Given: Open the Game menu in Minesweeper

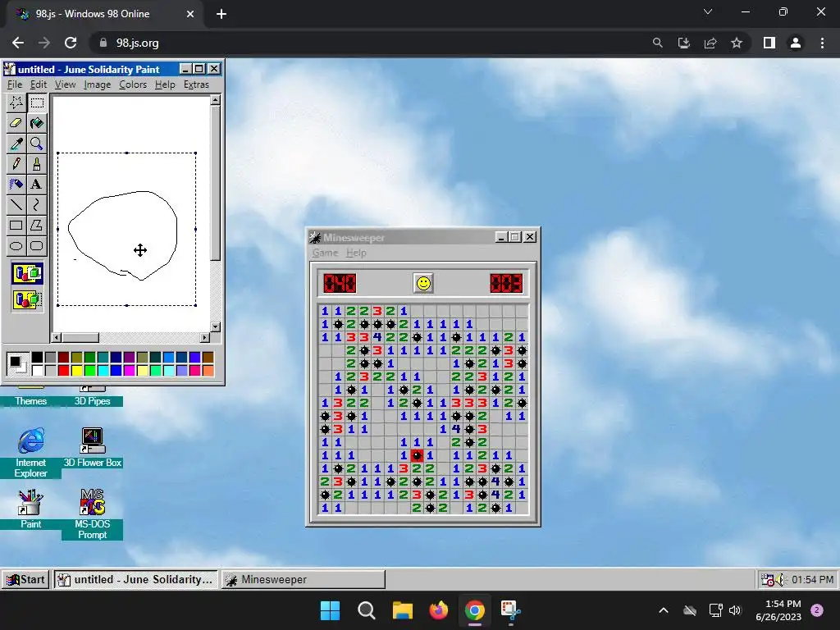Looking at the screenshot, I should click(x=325, y=253).
